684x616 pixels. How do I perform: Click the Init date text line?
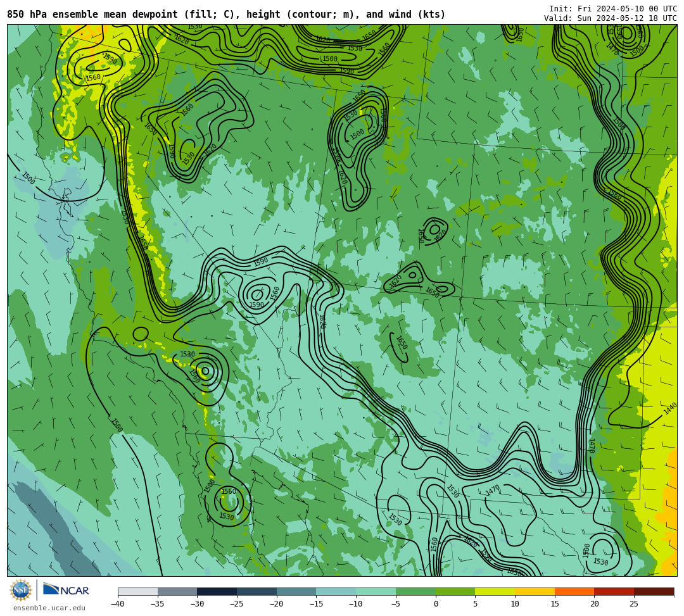click(x=613, y=9)
